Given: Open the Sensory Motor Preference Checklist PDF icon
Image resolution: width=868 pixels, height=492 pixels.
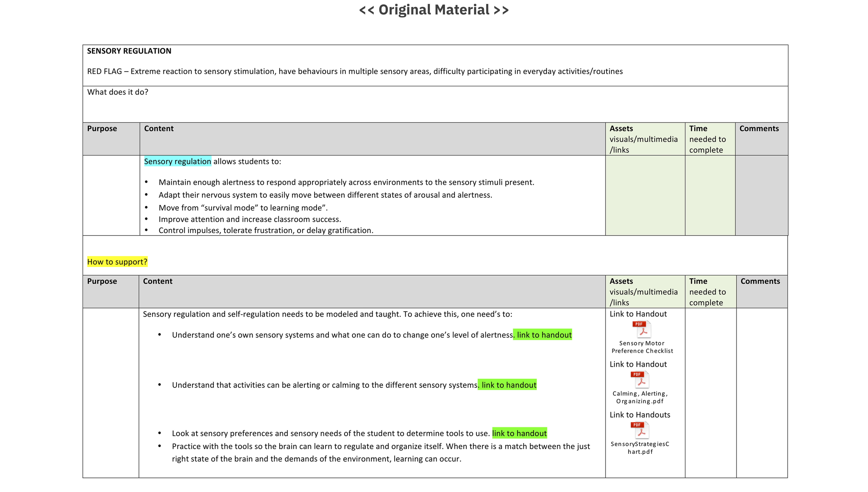Looking at the screenshot, I should [x=642, y=329].
